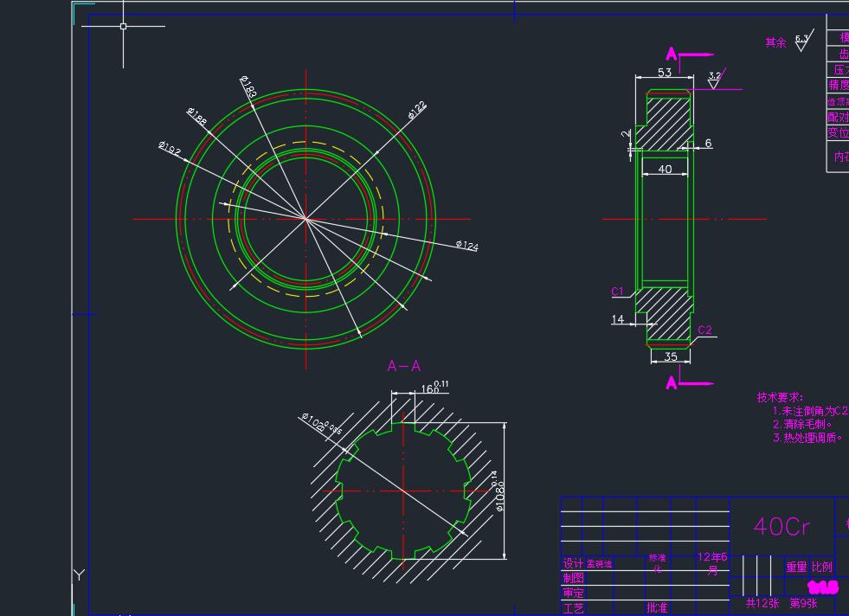Click the 工艺 cell in title block

[573, 608]
